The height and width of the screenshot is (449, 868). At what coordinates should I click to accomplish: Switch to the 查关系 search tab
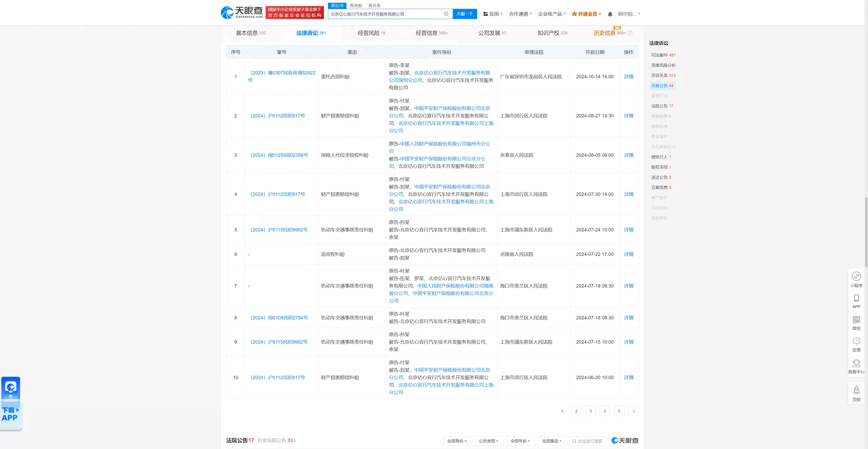coord(374,5)
